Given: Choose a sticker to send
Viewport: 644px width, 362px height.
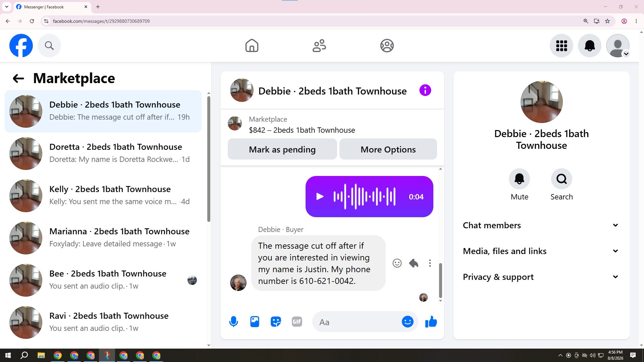Looking at the screenshot, I should click(x=276, y=322).
